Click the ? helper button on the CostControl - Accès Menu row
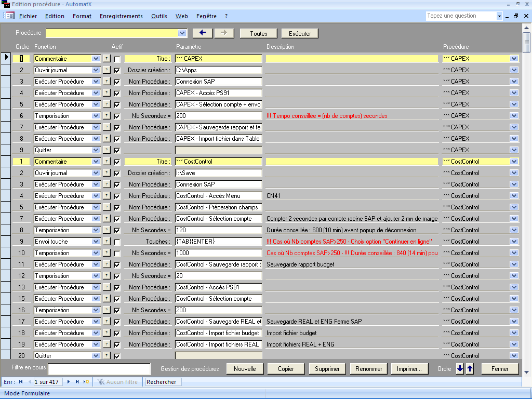532x399 pixels. [107, 196]
